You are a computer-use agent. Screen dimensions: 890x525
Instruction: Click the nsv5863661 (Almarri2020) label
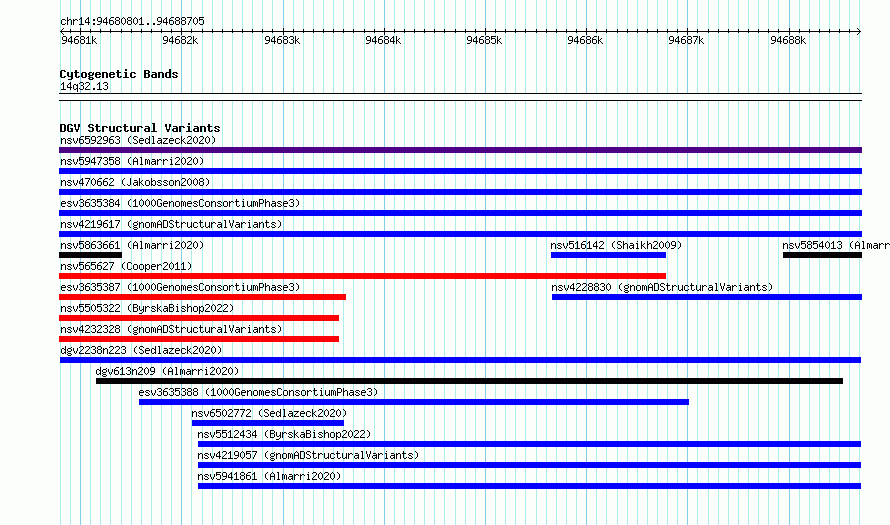132,245
